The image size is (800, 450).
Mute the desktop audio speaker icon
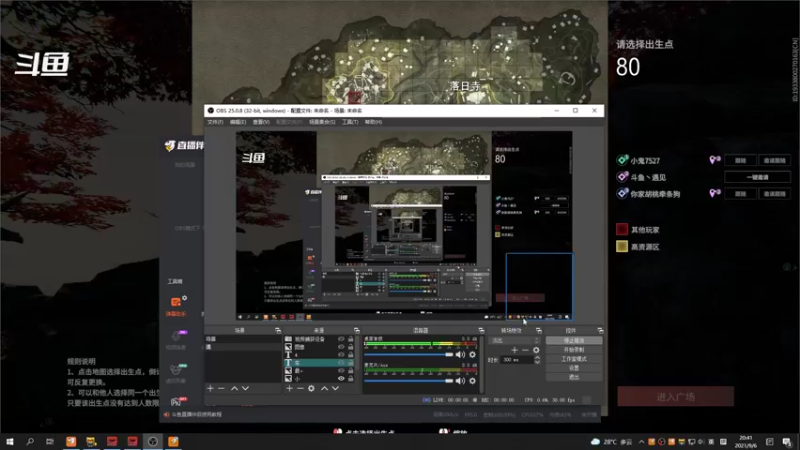pos(460,354)
